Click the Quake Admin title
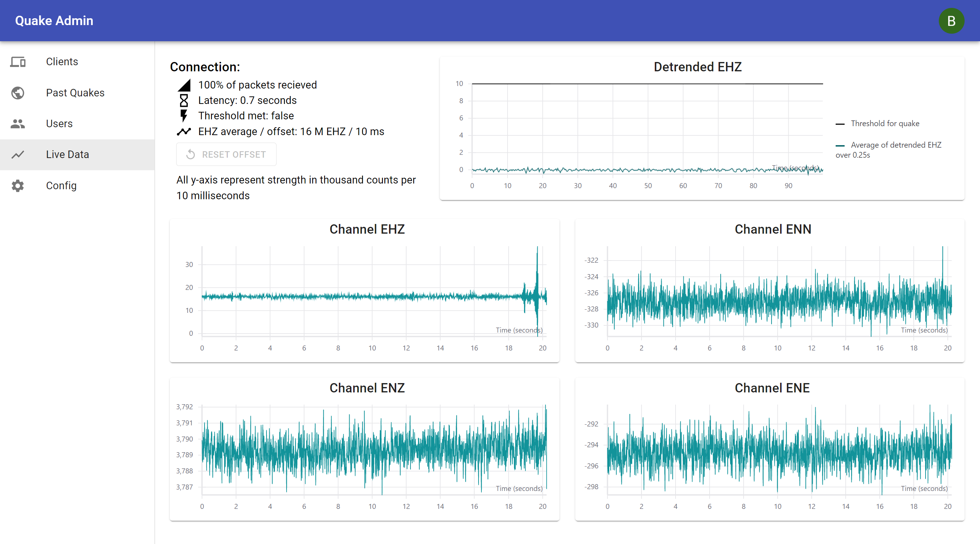Viewport: 980px width, 544px height. point(54,21)
